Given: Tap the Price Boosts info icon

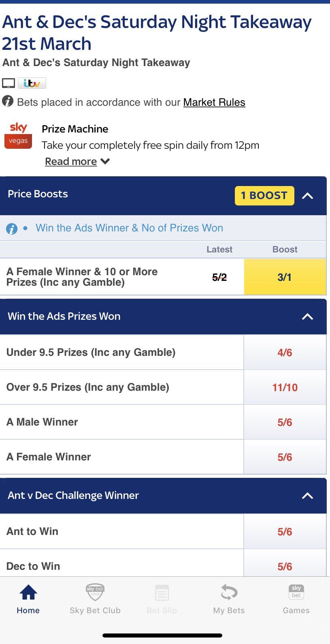Looking at the screenshot, I should (12, 229).
